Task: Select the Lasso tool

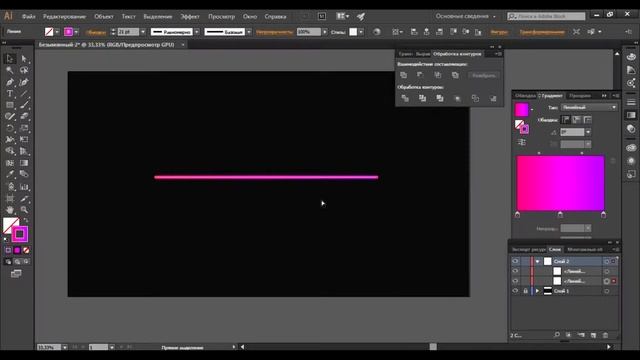Action: [24, 70]
